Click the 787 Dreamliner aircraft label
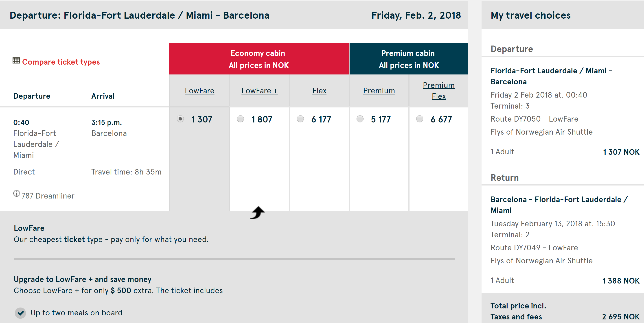Image resolution: width=644 pixels, height=323 pixels. point(48,196)
